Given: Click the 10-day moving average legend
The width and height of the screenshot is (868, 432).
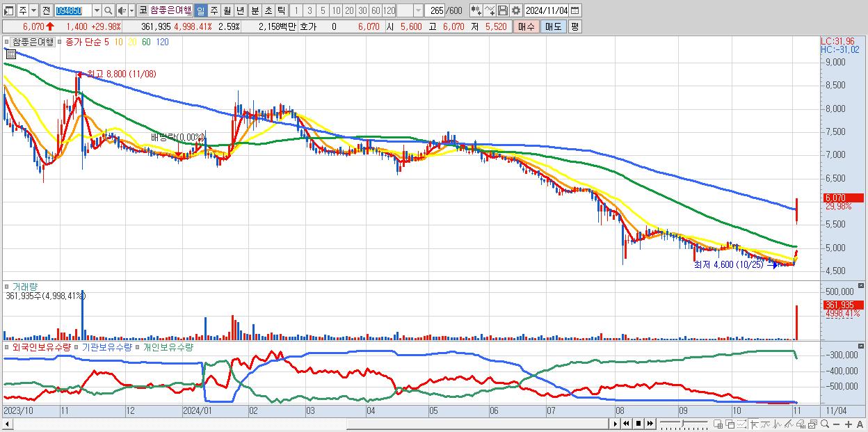Looking at the screenshot, I should click(119, 42).
